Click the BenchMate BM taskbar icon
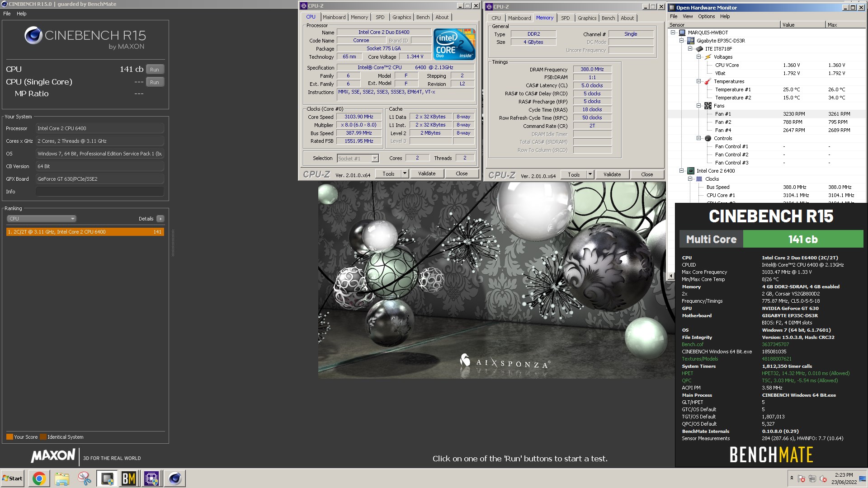 click(x=129, y=479)
